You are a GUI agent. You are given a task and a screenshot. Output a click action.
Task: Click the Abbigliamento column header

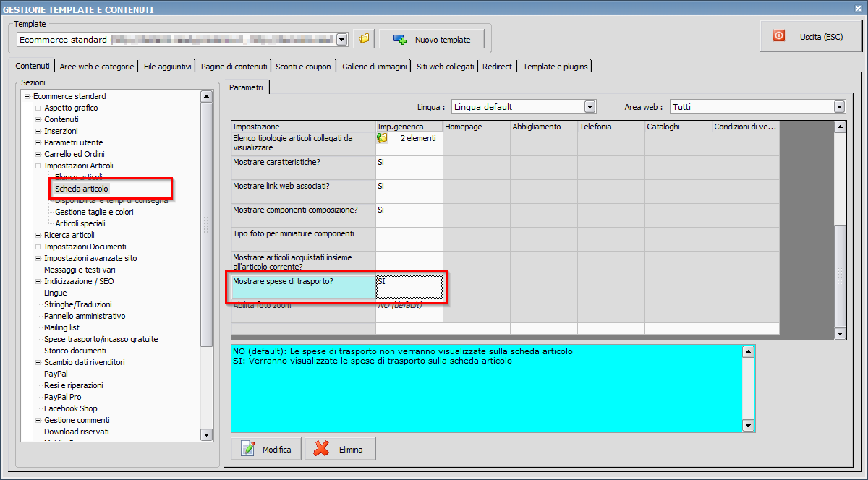pos(536,127)
